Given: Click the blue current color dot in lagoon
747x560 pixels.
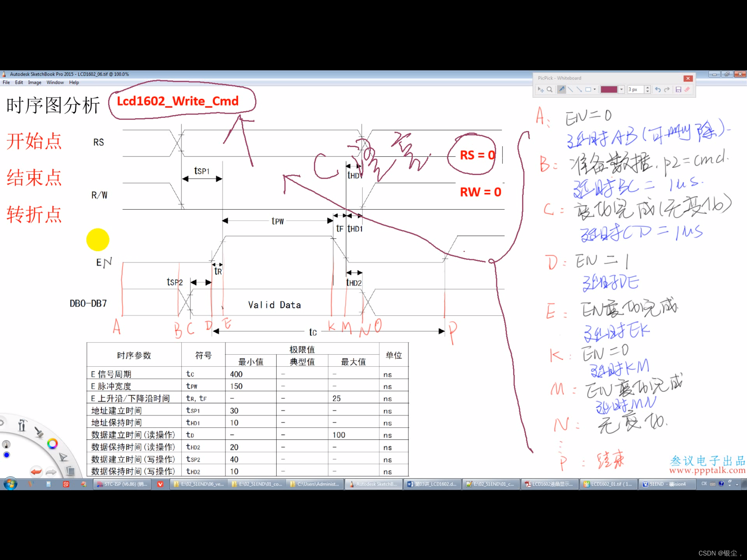Looking at the screenshot, I should 6,455.
